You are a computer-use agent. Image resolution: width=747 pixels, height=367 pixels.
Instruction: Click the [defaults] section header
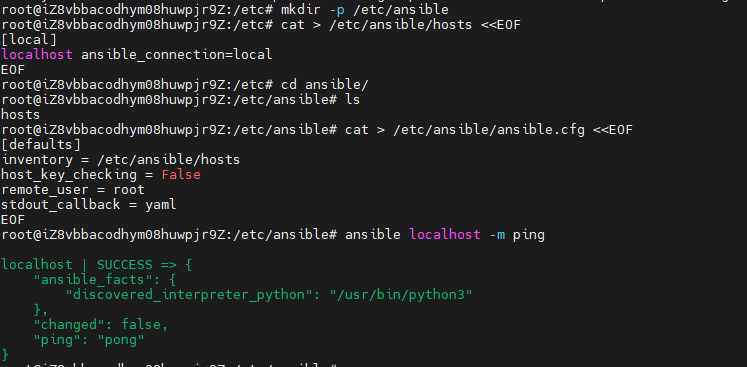pyautogui.click(x=41, y=144)
